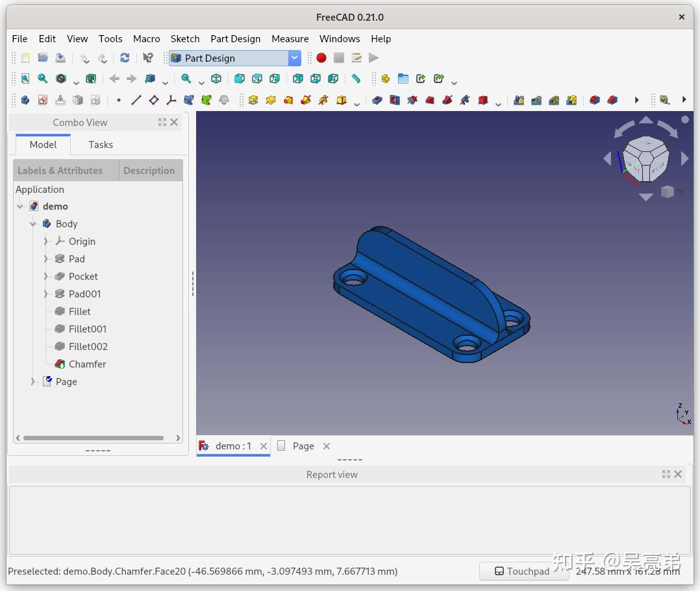Click the Create sketch icon
The width and height of the screenshot is (700, 591).
(43, 100)
